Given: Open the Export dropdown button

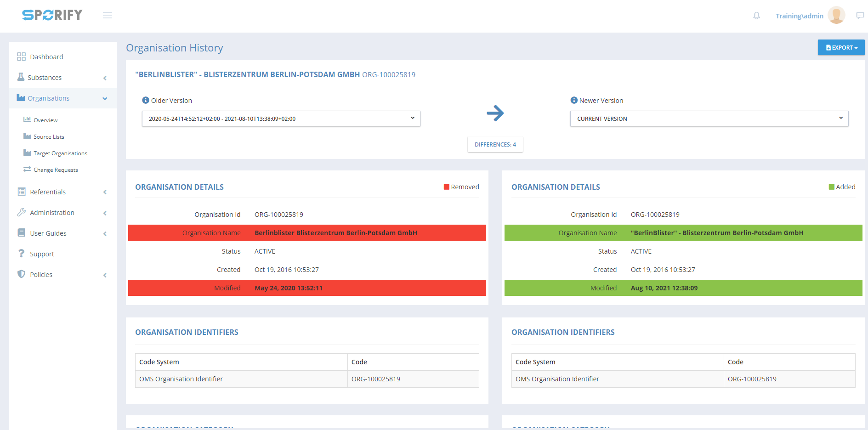Looking at the screenshot, I should click(x=841, y=47).
